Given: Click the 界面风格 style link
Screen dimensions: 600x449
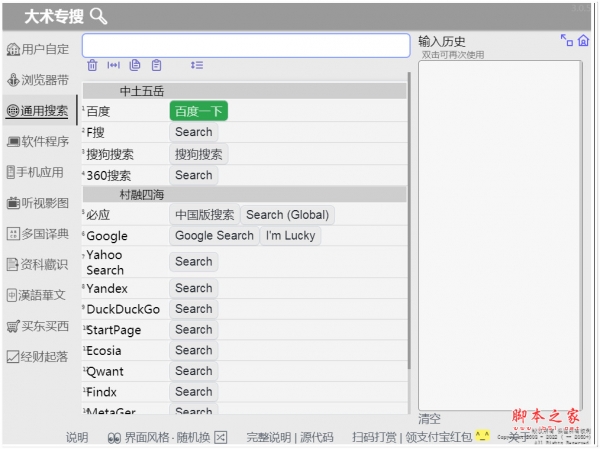Looking at the screenshot, I should [x=147, y=437].
